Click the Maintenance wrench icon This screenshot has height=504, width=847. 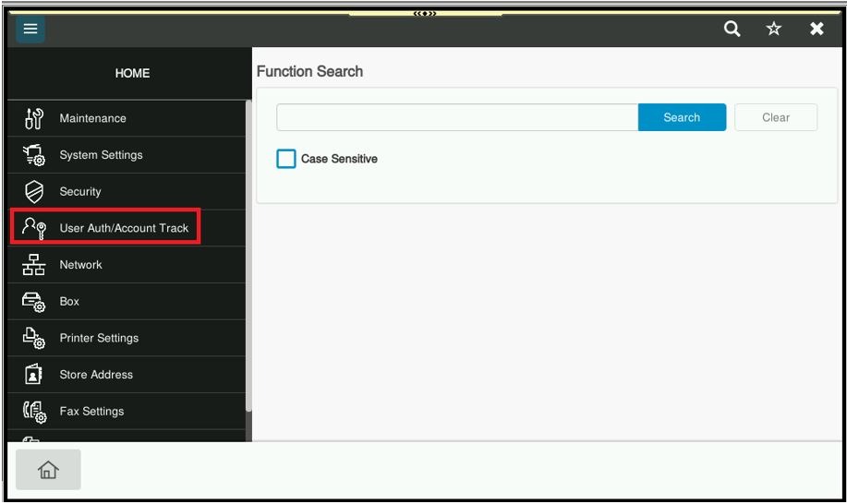click(x=32, y=118)
